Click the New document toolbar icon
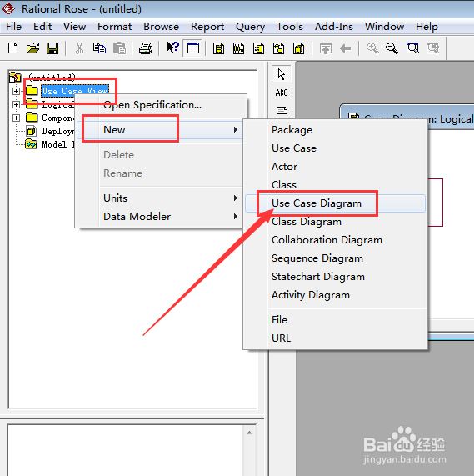474x476 pixels. (12, 48)
